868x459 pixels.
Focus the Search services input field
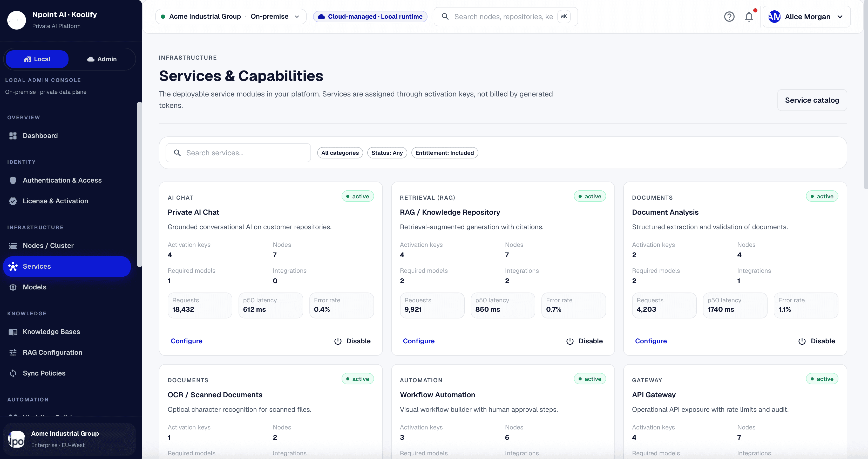point(238,153)
